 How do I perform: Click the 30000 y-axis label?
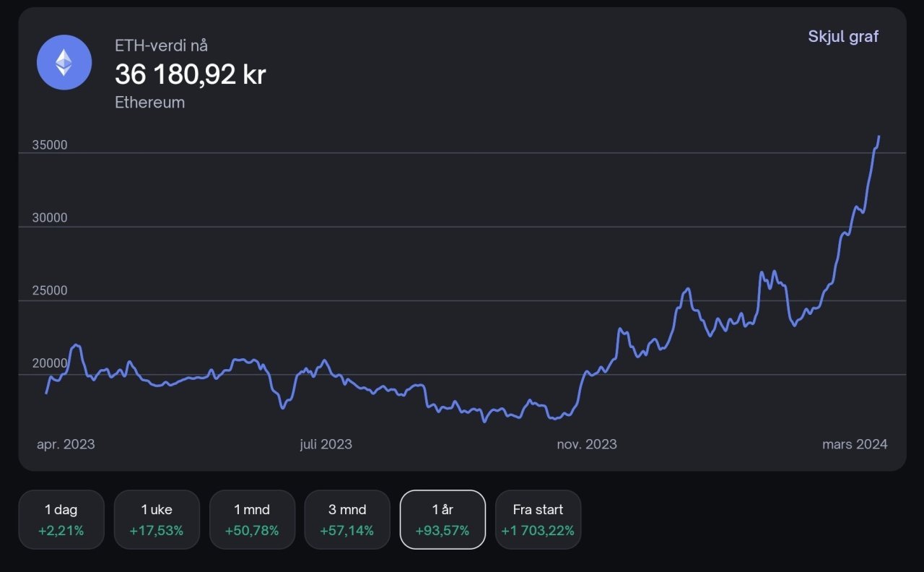50,218
